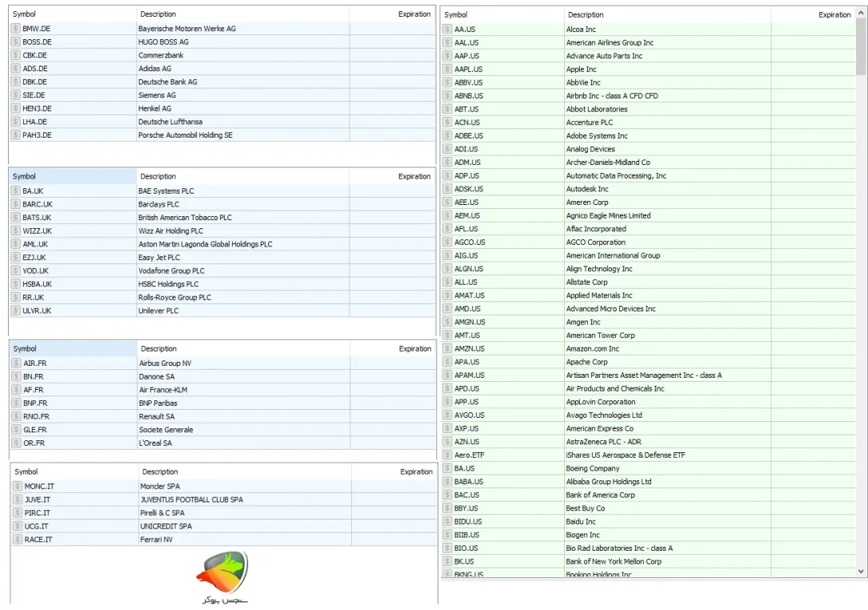Select Boeing Company description
The width and height of the screenshot is (868, 610).
point(593,468)
